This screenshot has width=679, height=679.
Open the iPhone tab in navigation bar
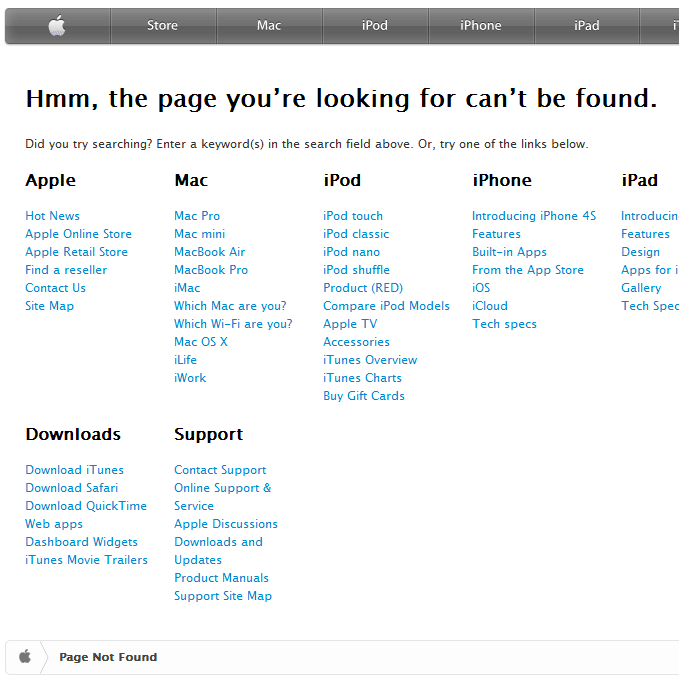click(x=481, y=26)
